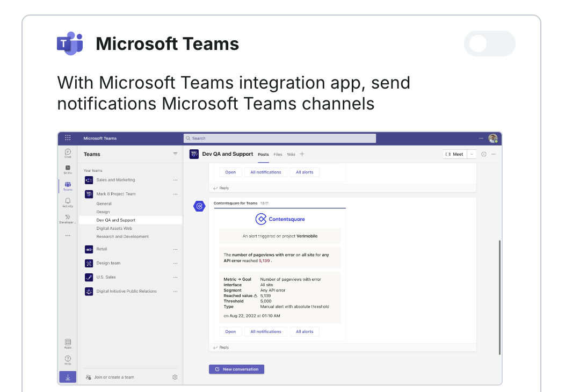Click the Mark 8 Project Team avatar icon

pyautogui.click(x=89, y=194)
